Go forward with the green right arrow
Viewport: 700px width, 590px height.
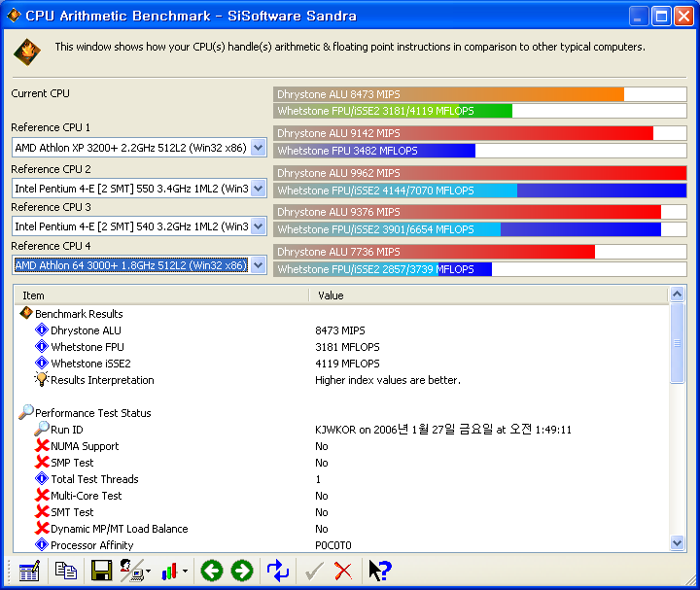(x=242, y=571)
